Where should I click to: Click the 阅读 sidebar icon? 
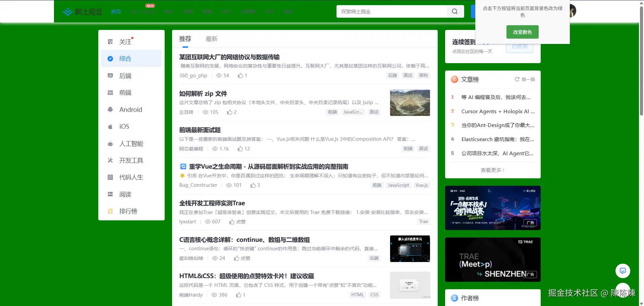[110, 194]
